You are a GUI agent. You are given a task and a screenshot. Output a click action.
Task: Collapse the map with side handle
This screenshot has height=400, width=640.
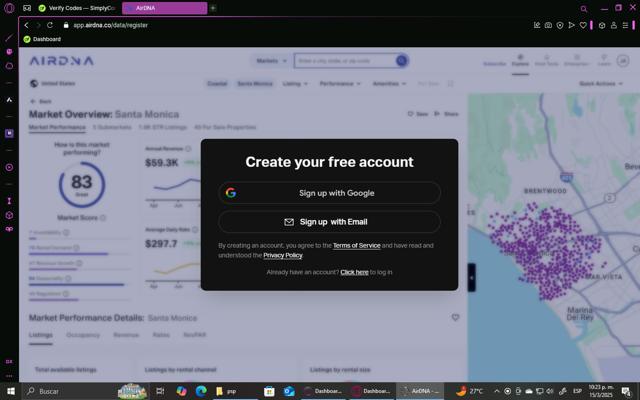pos(471,278)
